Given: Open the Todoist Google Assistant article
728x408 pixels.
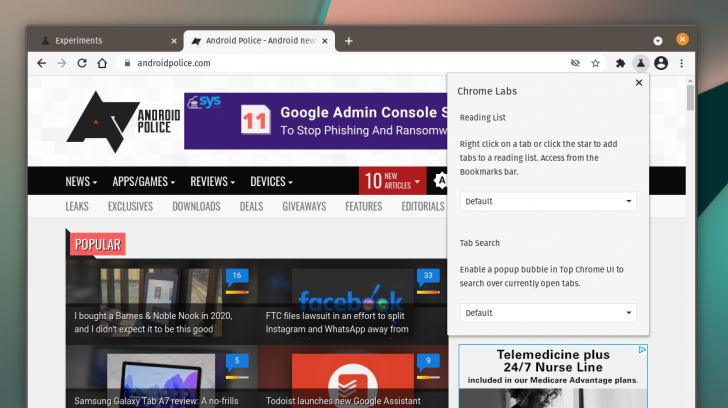Looking at the screenshot, I should (343, 401).
